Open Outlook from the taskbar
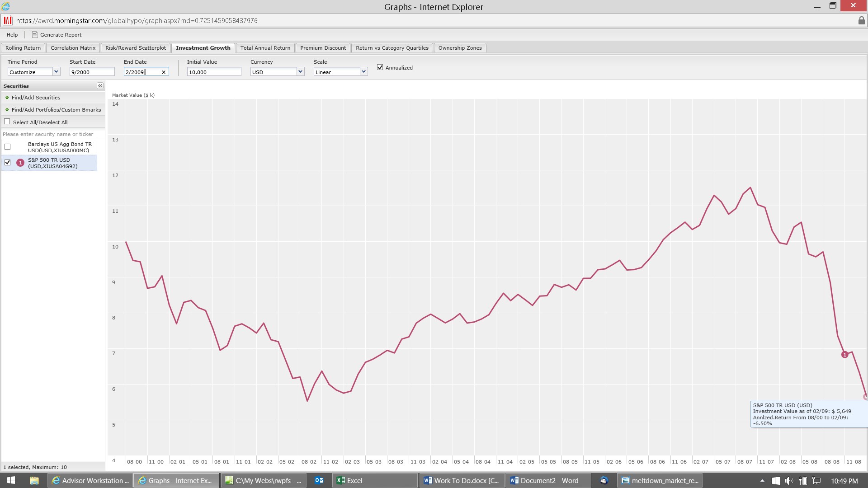Screen dimensions: 868x488 319,480
